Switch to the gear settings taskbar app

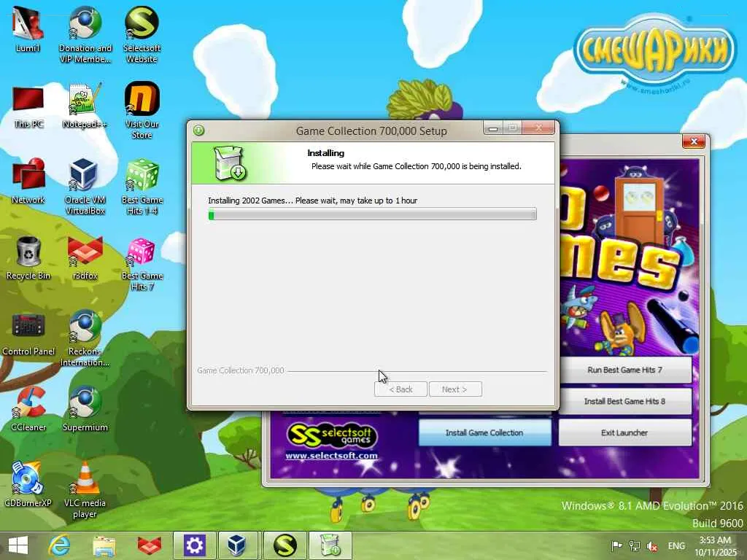(194, 545)
